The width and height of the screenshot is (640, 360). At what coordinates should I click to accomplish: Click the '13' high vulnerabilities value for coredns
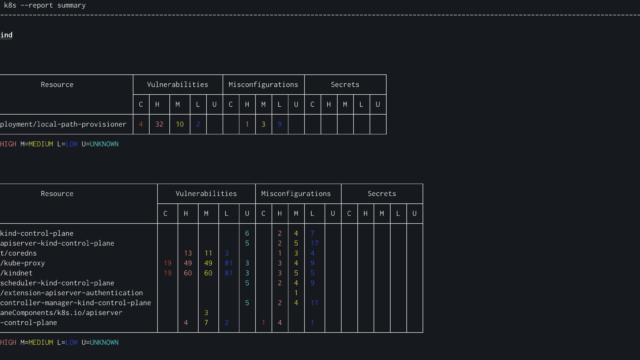point(188,253)
